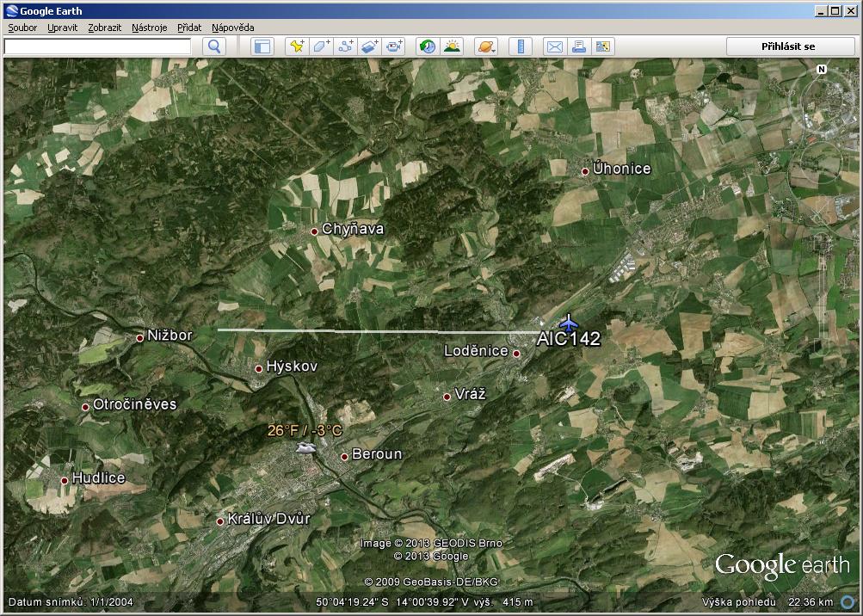The width and height of the screenshot is (863, 616).
Task: Toggle sunlight across the landscape
Action: [452, 46]
